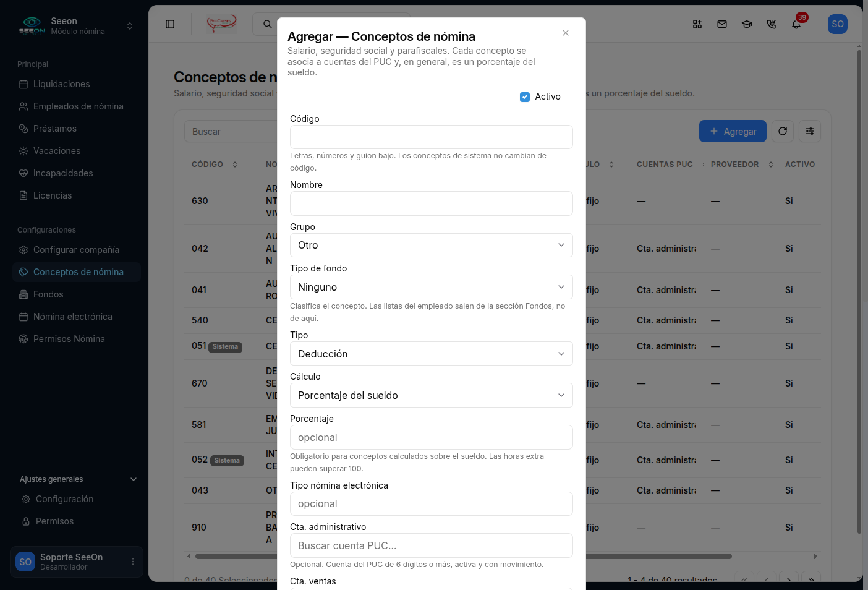868x590 pixels.
Task: Refresh the conceptos table
Action: pos(783,131)
